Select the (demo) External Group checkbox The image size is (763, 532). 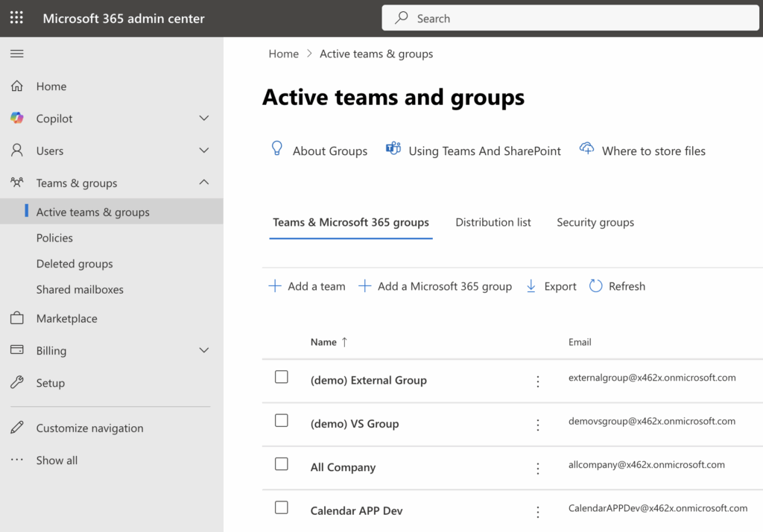click(x=281, y=377)
